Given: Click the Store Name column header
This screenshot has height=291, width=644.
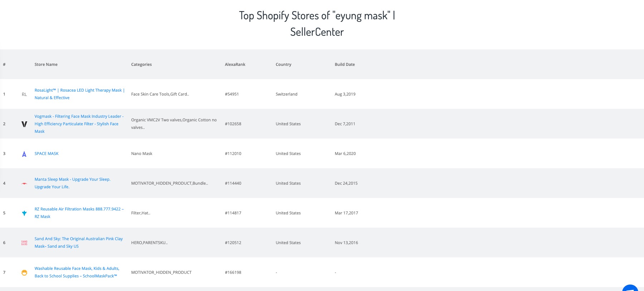Looking at the screenshot, I should [x=46, y=64].
